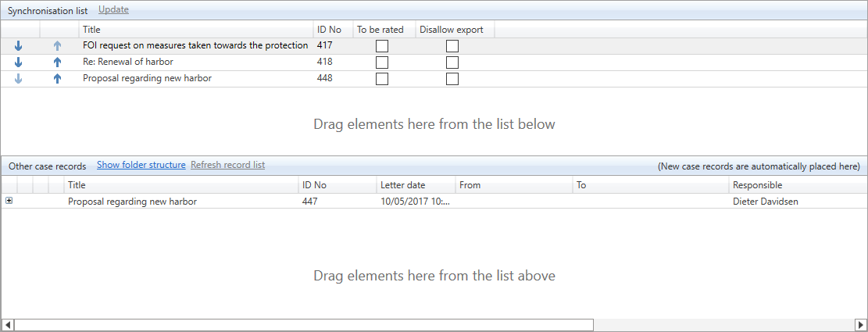Move record 417 down with the down arrow
868x332 pixels.
(x=19, y=46)
